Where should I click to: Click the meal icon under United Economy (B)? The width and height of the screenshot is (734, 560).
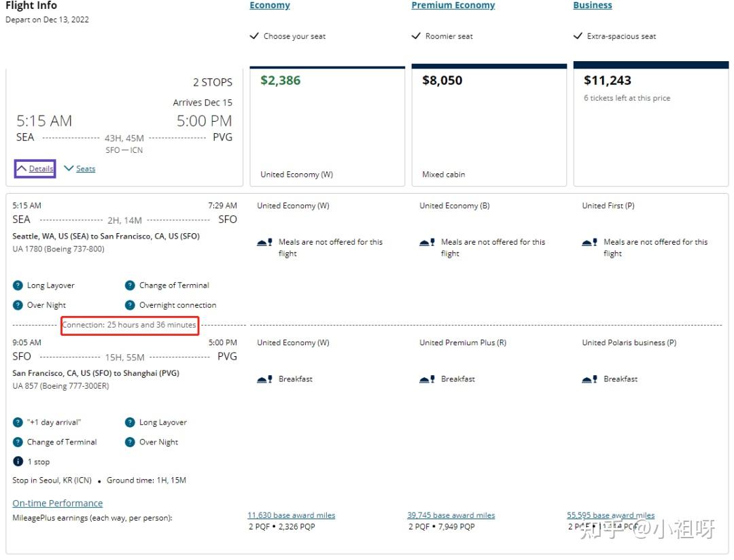pyautogui.click(x=427, y=242)
